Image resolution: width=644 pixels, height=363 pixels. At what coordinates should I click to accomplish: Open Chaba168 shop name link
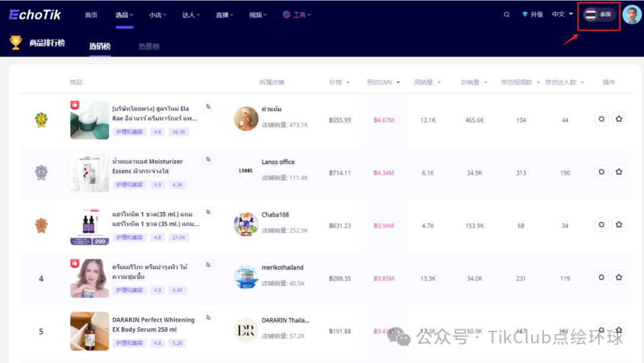275,214
